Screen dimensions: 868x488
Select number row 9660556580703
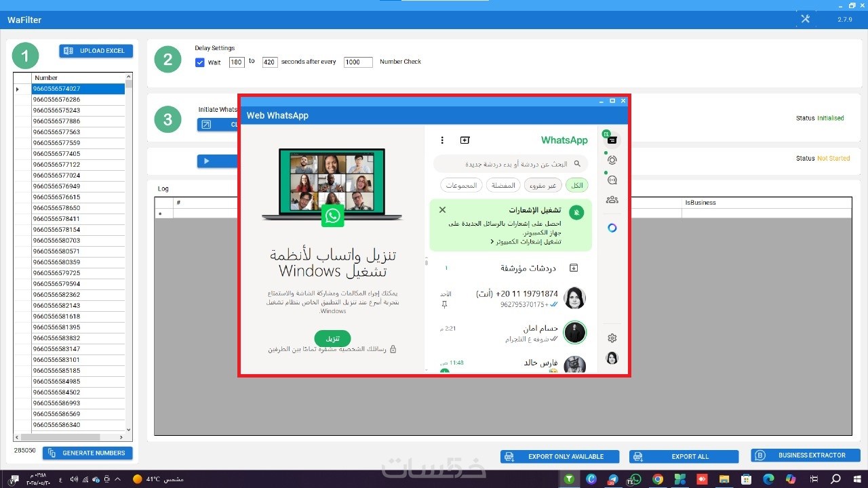tap(78, 241)
